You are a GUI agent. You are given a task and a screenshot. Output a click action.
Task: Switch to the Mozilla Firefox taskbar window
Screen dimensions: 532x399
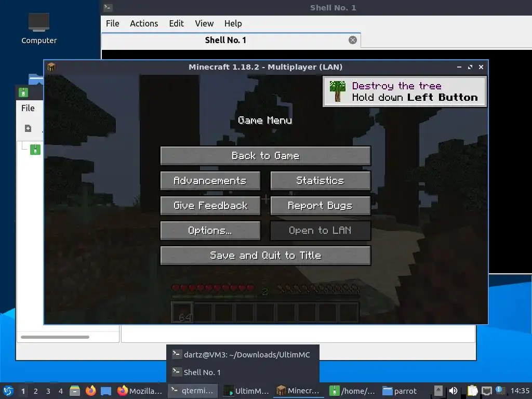(x=140, y=391)
